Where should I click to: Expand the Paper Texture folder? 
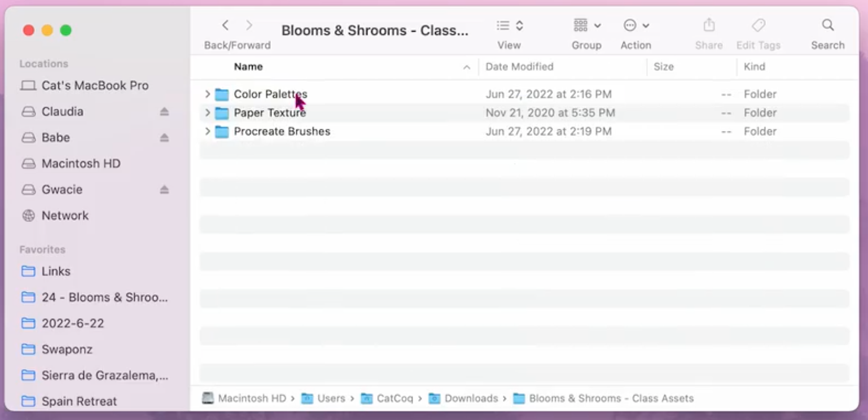(x=207, y=112)
